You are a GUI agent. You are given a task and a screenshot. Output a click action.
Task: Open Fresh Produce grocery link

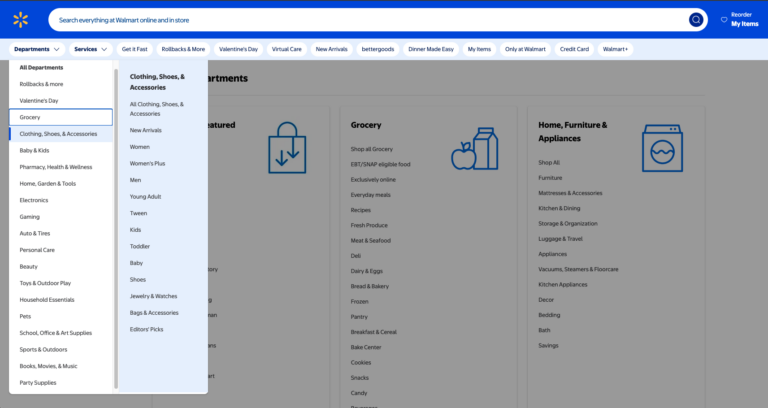tap(369, 226)
